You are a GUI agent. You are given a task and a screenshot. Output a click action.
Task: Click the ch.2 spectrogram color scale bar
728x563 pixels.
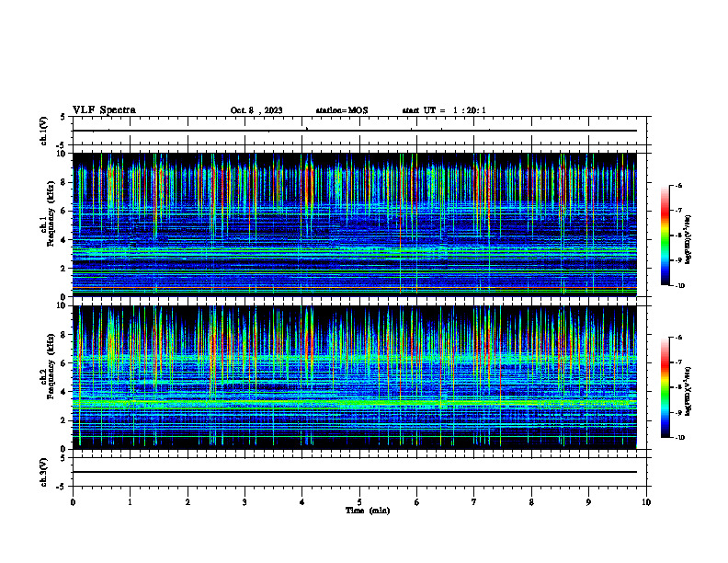[665, 387]
